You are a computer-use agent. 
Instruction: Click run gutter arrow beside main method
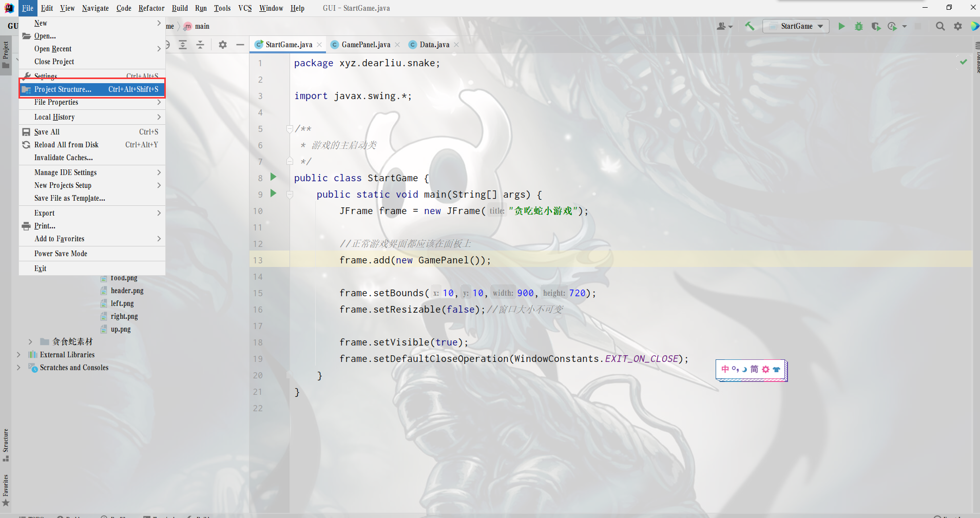(x=274, y=194)
